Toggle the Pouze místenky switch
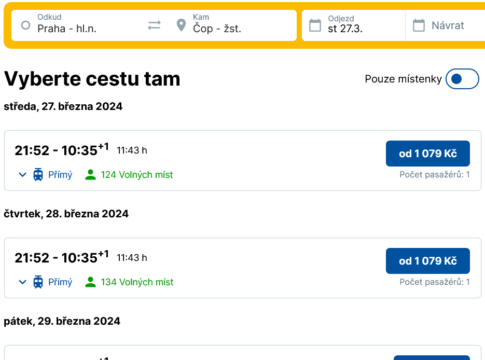Screen dimensions: 485x360 (x=462, y=79)
